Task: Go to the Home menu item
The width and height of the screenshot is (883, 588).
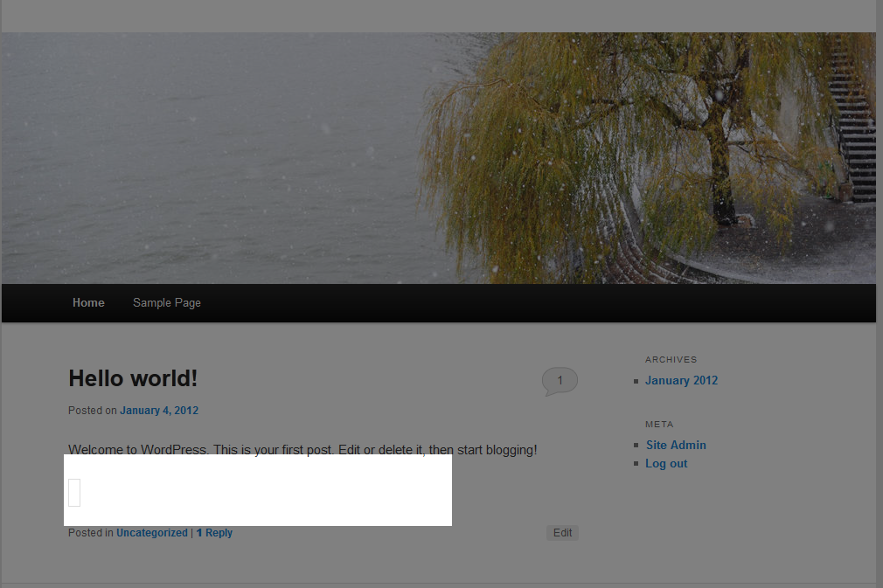Action: [88, 303]
